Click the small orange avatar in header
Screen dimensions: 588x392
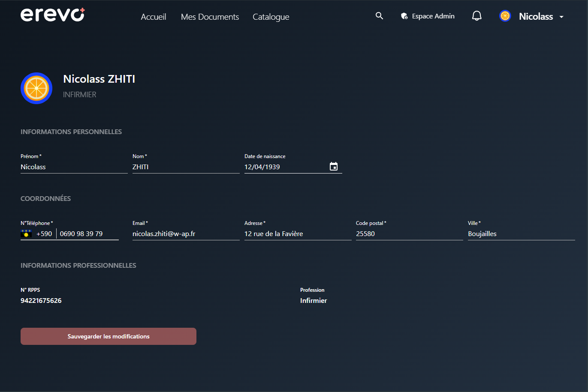click(505, 16)
